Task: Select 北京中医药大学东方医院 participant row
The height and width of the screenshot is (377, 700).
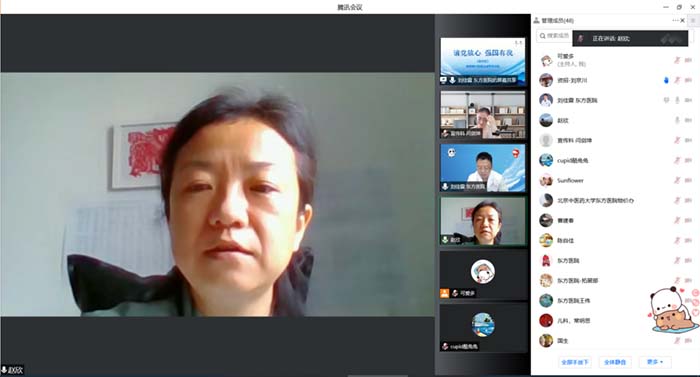Action: (x=615, y=201)
